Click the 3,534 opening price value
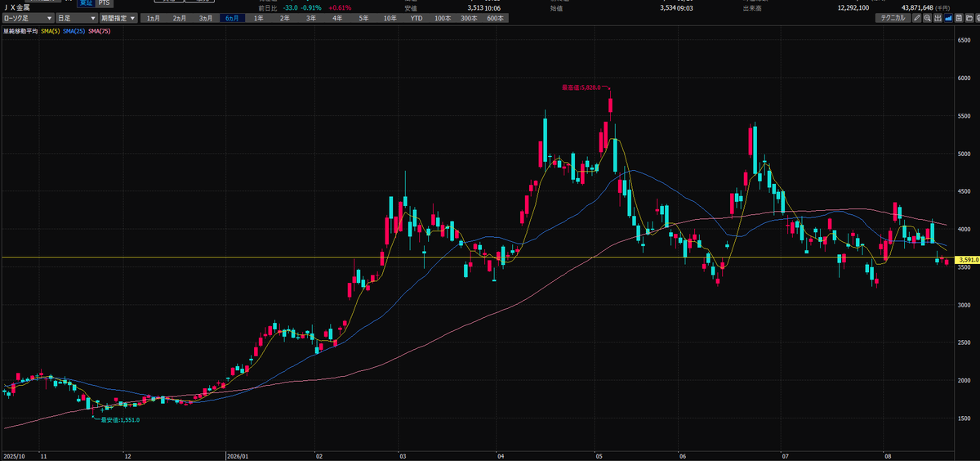 click(670, 7)
